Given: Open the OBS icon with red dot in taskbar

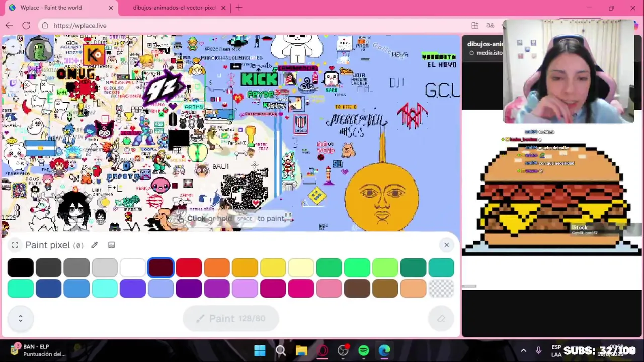Looking at the screenshot, I should tap(343, 350).
